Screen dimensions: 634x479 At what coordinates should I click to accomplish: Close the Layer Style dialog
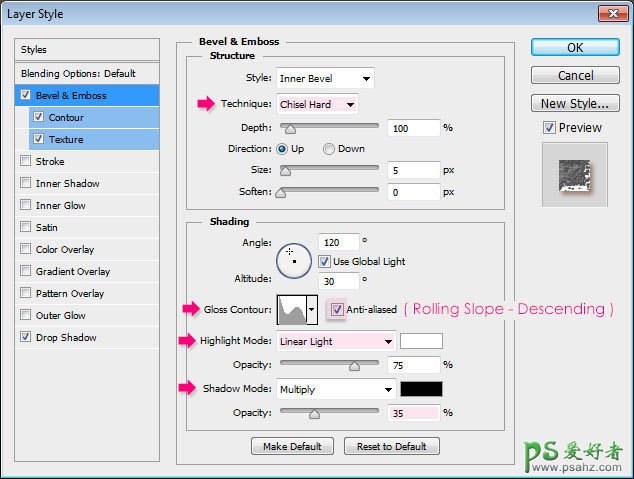click(x=611, y=12)
